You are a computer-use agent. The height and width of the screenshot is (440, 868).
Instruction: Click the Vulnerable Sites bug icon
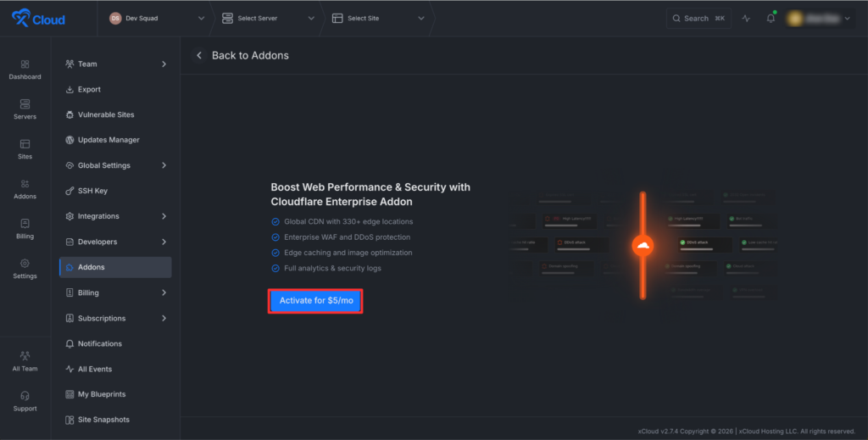[x=70, y=115]
